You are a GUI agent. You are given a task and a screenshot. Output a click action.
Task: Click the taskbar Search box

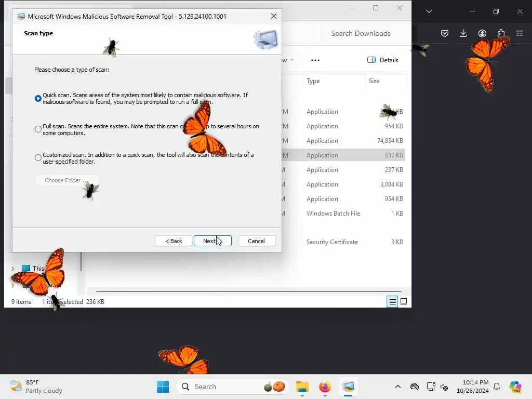232,387
